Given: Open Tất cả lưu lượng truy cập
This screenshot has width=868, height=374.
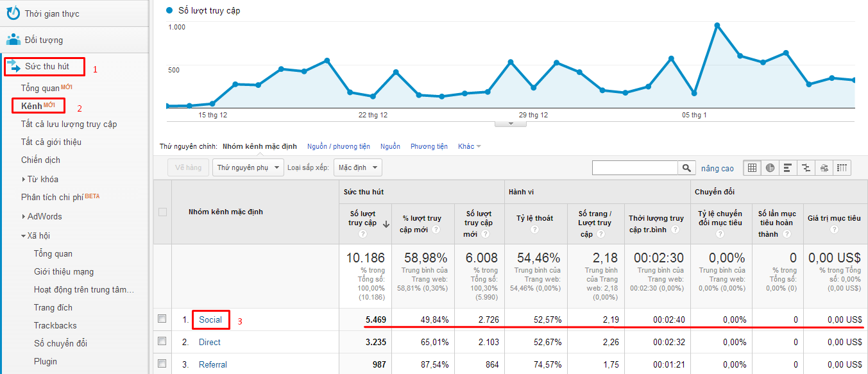Looking at the screenshot, I should tap(69, 124).
